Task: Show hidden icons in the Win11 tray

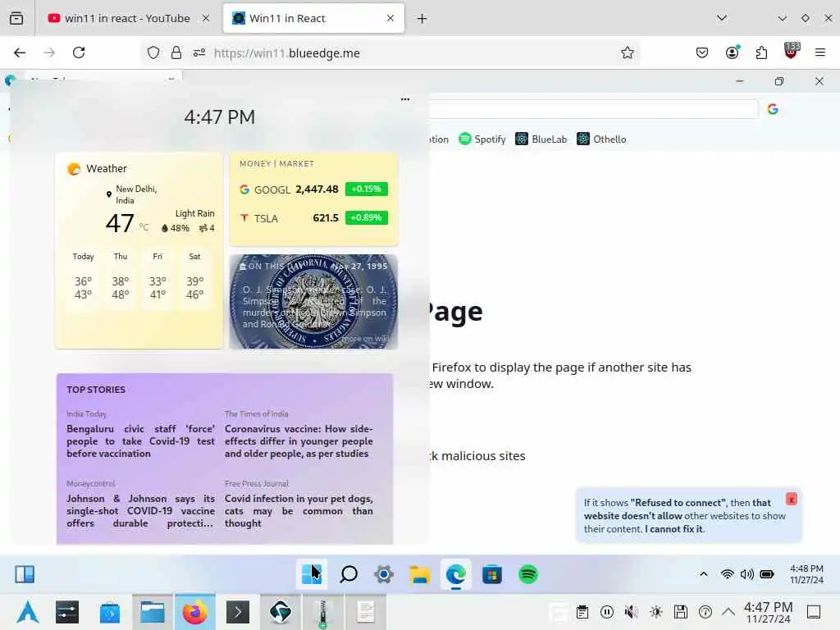Action: (x=704, y=574)
